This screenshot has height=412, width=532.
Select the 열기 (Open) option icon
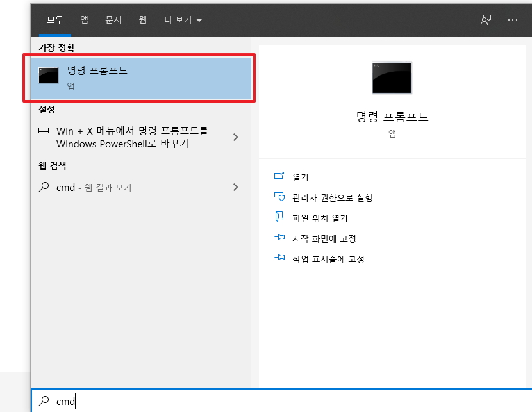279,176
